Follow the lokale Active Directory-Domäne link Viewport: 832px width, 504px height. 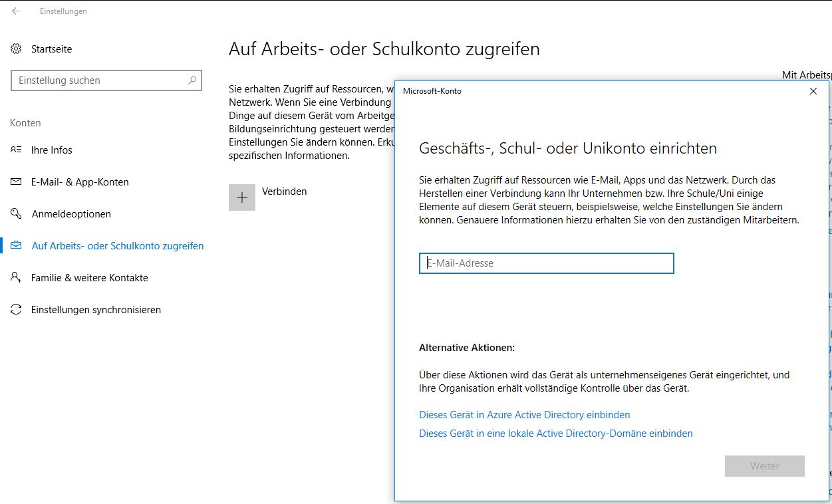(x=556, y=433)
